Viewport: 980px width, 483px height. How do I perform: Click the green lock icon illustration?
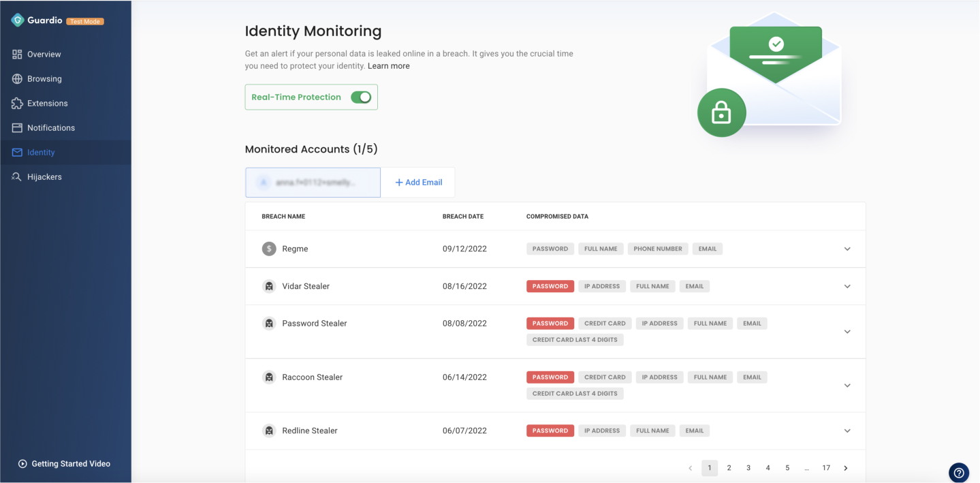721,112
